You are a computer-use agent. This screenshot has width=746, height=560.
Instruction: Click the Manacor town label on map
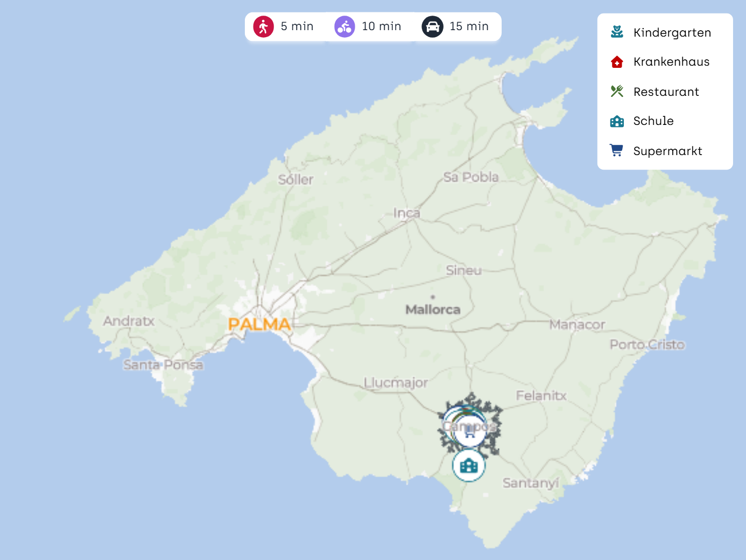(577, 325)
